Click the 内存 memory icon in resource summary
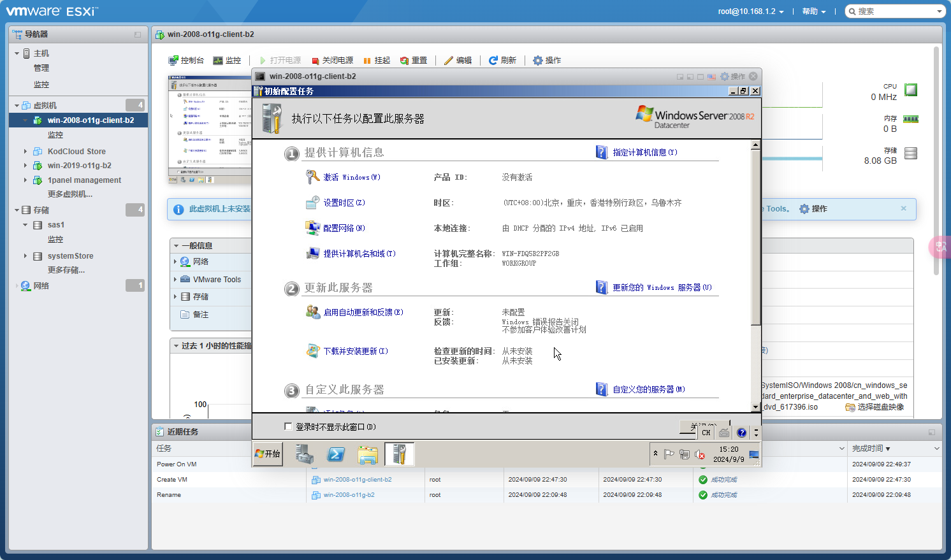This screenshot has width=951, height=560. coord(911,119)
